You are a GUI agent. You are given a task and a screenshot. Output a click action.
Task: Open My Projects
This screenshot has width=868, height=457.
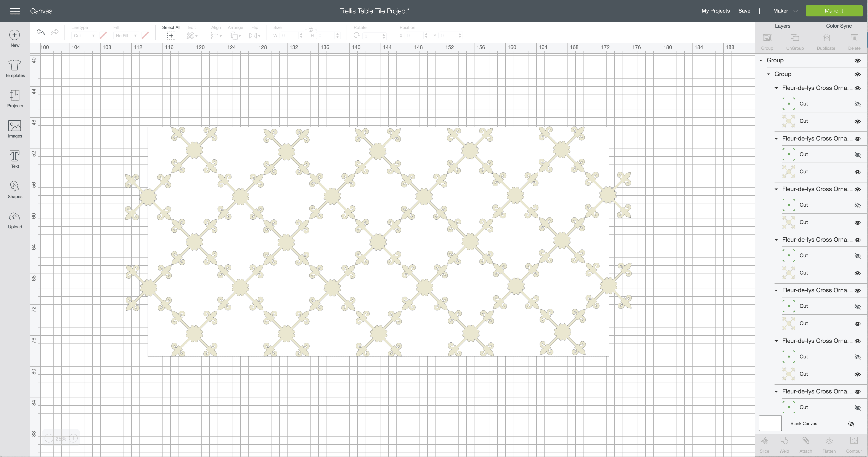715,11
